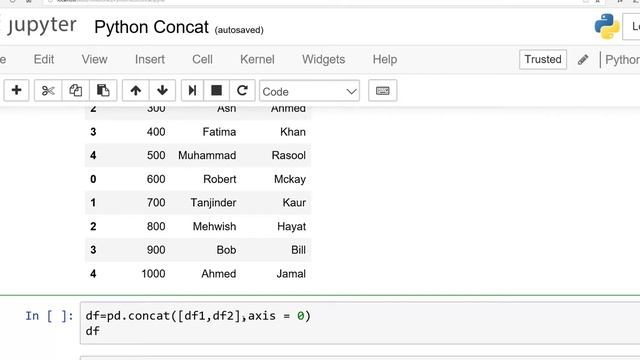The image size is (640, 360).
Task: Click the value 400 in table
Action: [x=156, y=132]
